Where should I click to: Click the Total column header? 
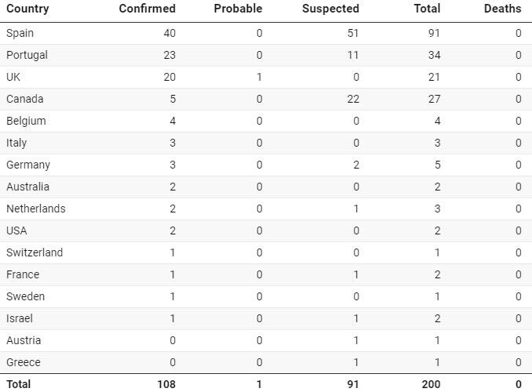tap(427, 9)
